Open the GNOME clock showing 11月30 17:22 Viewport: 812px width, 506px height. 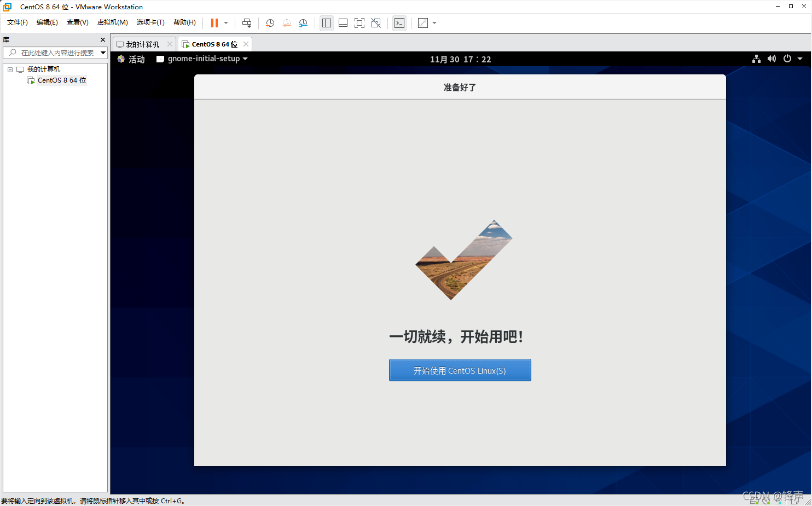tap(460, 59)
